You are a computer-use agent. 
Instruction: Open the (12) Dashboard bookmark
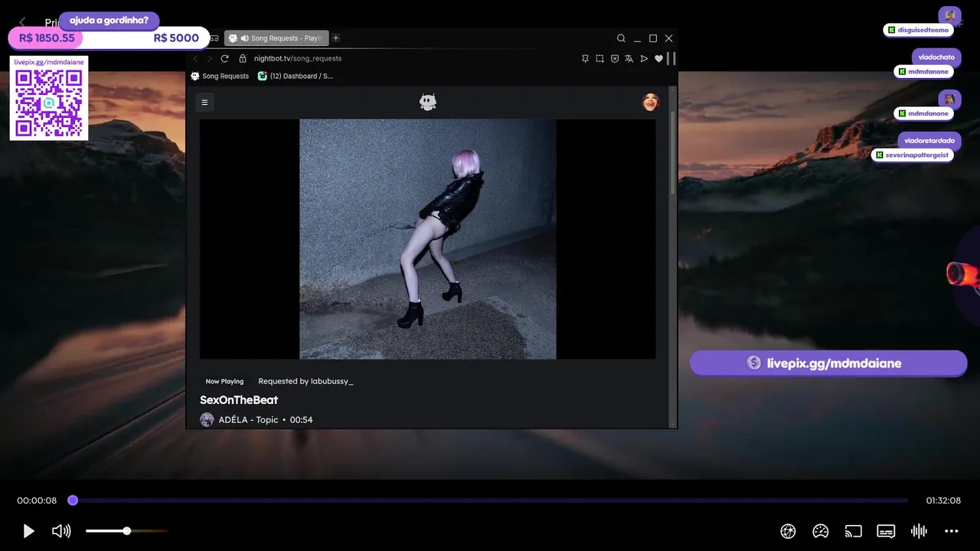(x=296, y=76)
